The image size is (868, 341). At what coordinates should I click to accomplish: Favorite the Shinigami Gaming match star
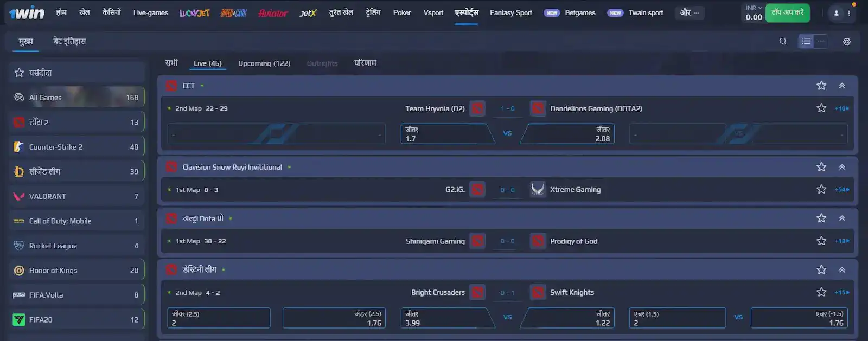click(821, 241)
